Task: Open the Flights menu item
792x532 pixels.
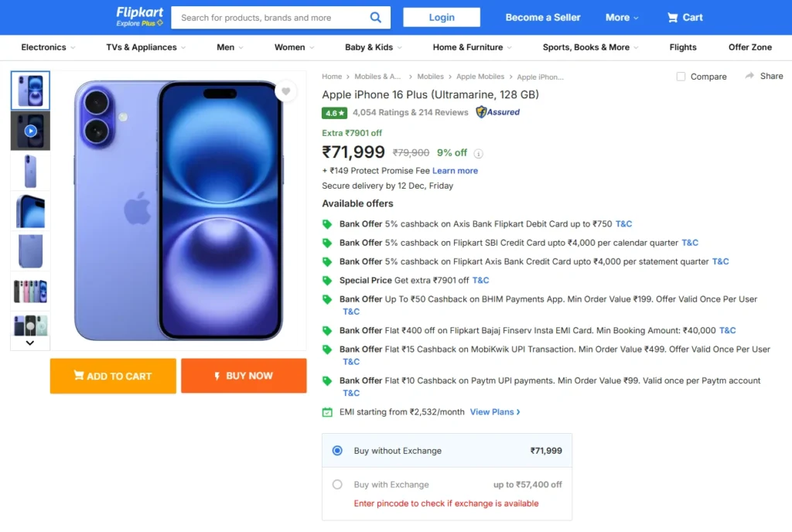Action: (683, 47)
